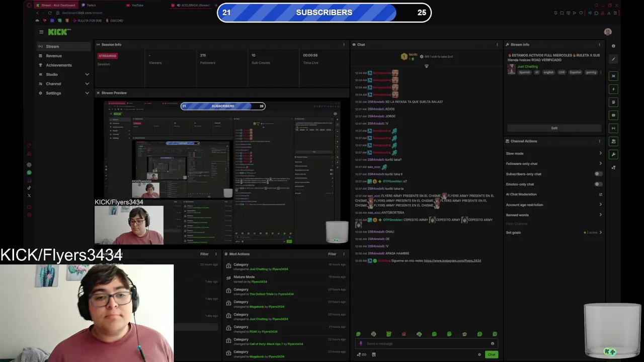Click the WhatsApp icon in browser sidebar
The width and height of the screenshot is (644, 362).
coord(29,172)
